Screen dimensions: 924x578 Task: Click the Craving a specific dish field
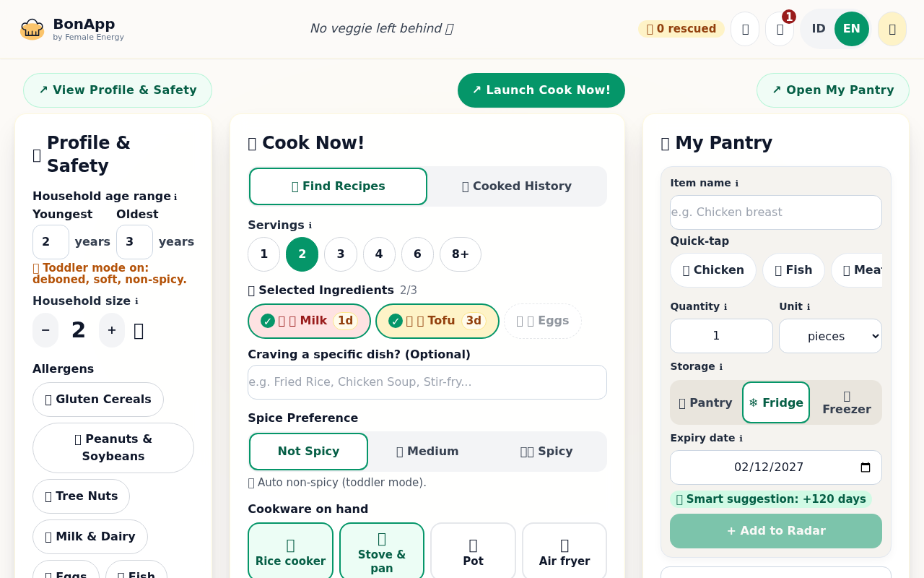tap(427, 382)
